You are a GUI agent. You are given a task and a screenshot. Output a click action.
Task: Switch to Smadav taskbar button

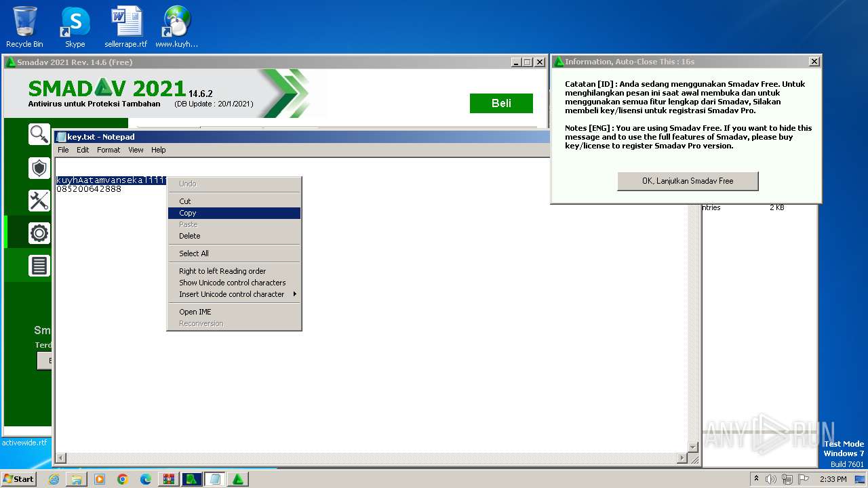coord(238,479)
